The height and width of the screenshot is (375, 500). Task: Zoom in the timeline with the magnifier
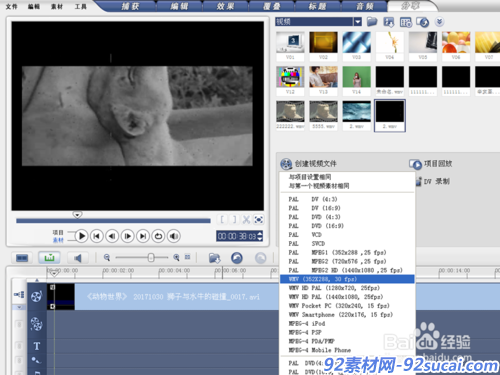[x=176, y=257]
